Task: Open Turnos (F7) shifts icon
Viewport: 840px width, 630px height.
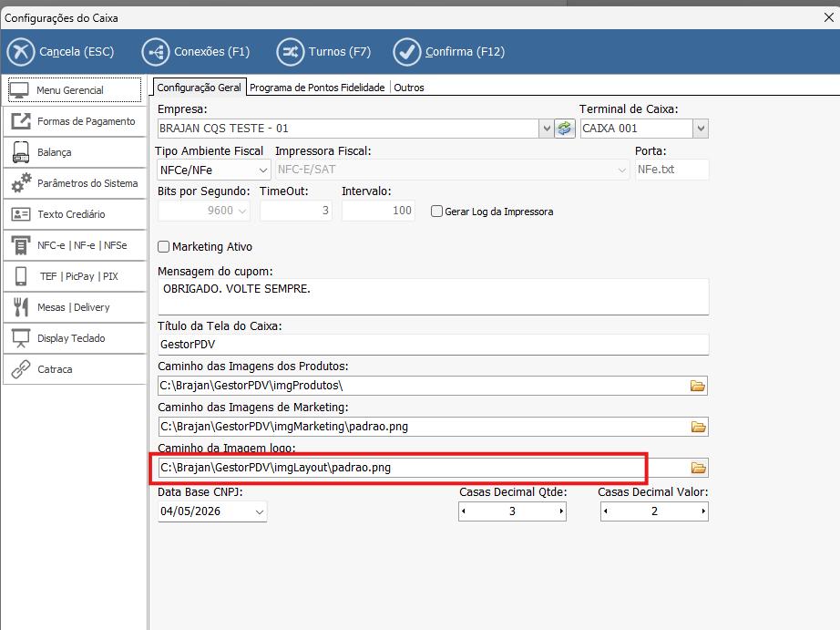Action: click(290, 52)
